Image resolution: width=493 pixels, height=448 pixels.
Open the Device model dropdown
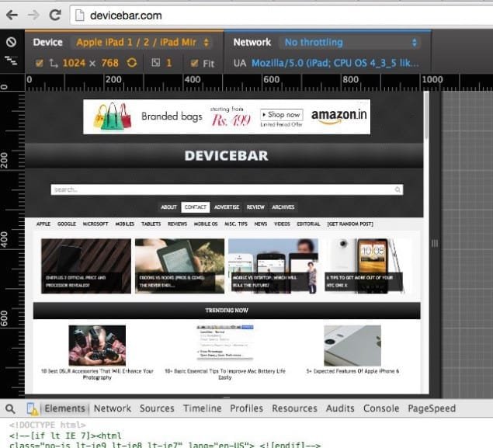tap(144, 43)
